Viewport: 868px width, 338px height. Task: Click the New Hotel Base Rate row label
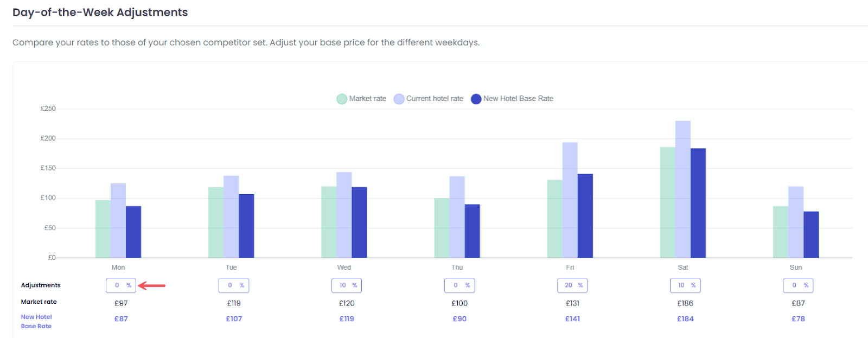tap(36, 321)
